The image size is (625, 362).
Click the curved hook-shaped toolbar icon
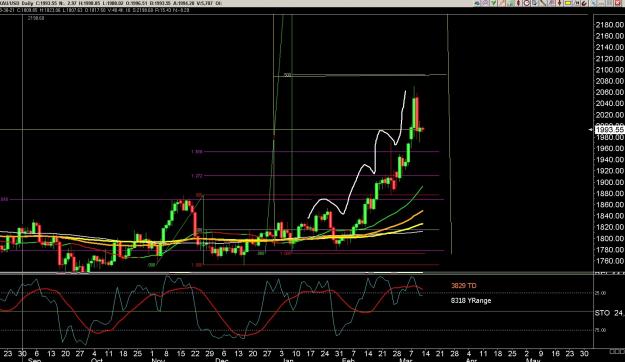(x=584, y=3)
